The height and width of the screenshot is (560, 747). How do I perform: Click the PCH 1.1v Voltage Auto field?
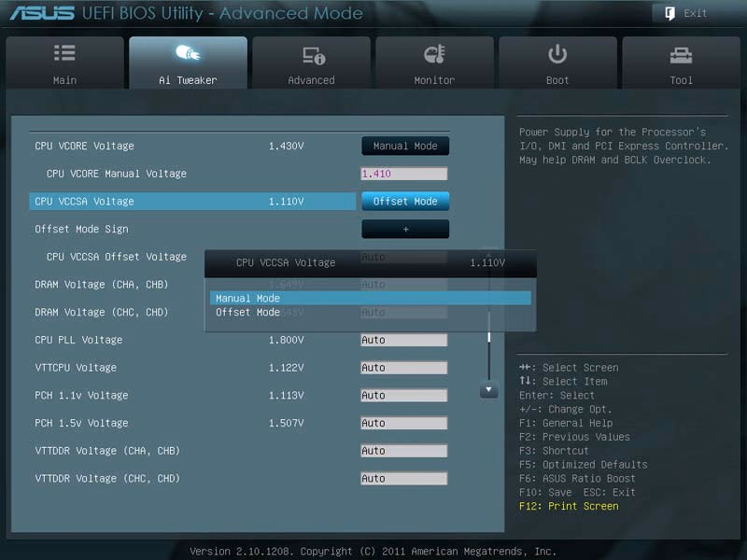pyautogui.click(x=404, y=395)
